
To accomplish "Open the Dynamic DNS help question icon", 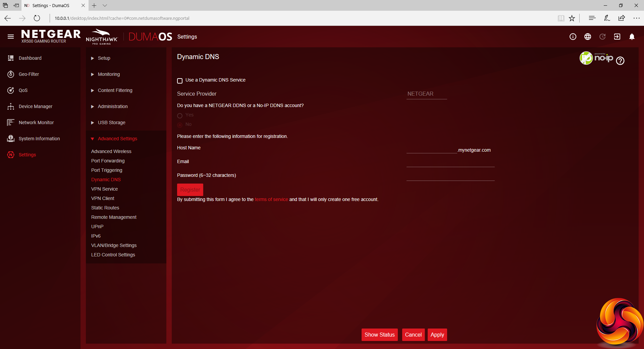I will coord(620,61).
